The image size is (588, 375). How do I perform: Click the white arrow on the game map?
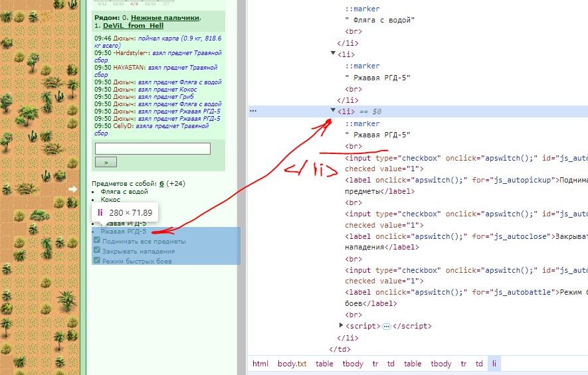tap(72, 189)
